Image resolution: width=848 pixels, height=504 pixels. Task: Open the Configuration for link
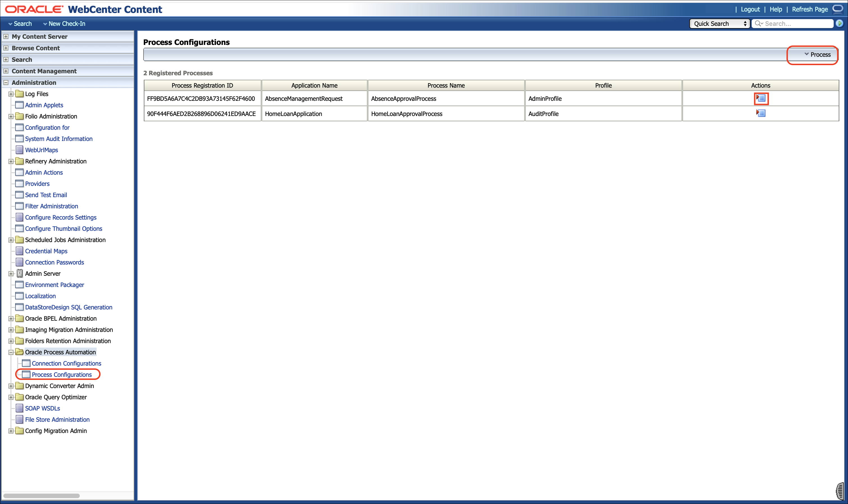(x=47, y=127)
